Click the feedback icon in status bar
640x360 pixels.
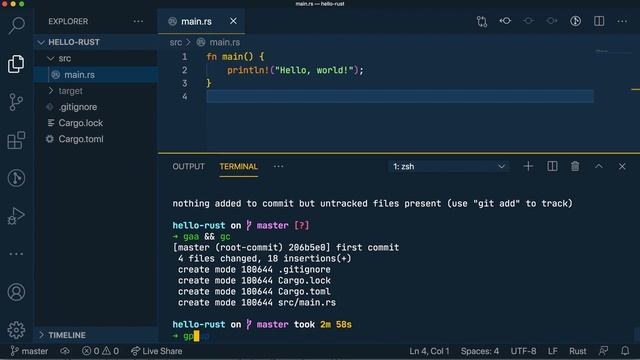(603, 351)
